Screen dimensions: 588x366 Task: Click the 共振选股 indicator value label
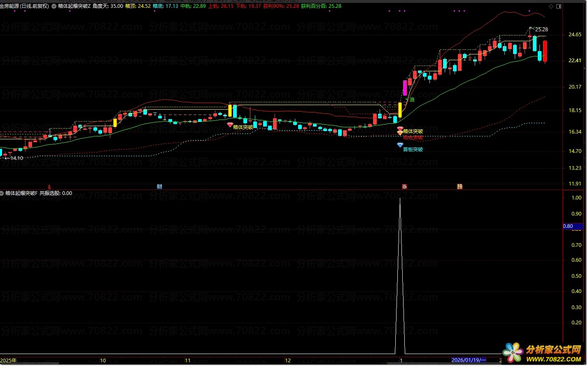[56, 193]
